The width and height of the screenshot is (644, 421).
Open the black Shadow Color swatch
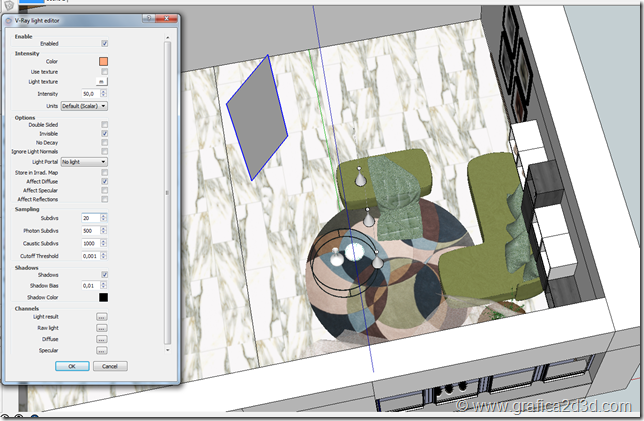pos(102,297)
